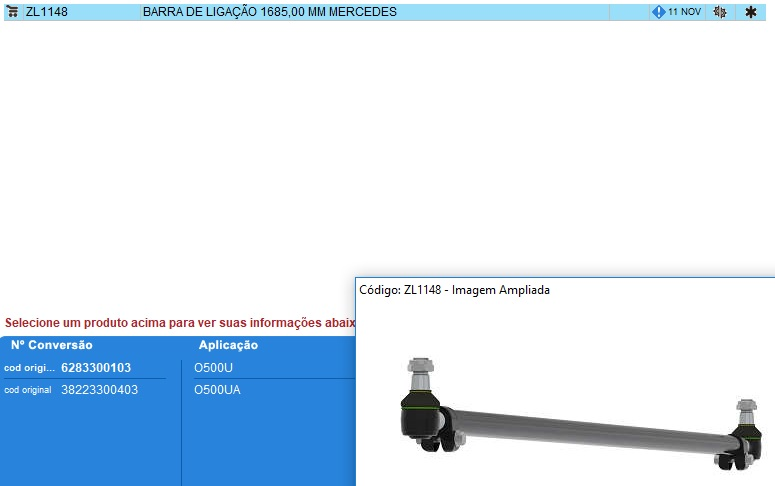775x486 pixels.
Task: Click the Nº Conversão column header
Action: pos(52,345)
